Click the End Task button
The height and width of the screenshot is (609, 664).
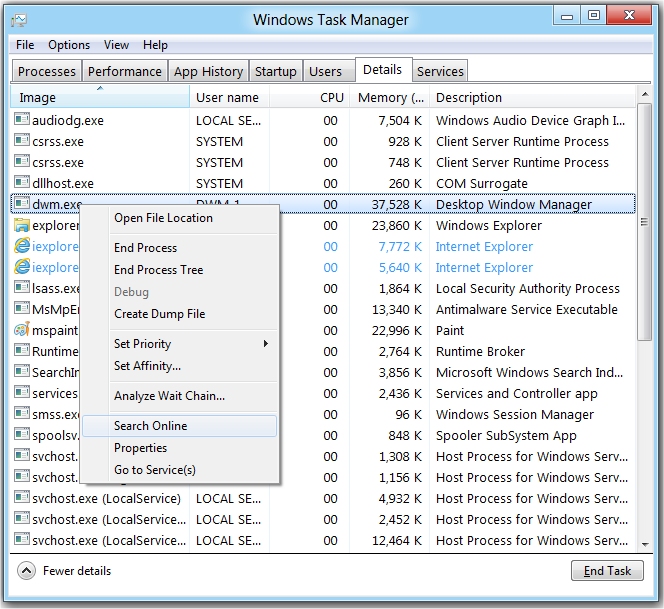[x=607, y=571]
